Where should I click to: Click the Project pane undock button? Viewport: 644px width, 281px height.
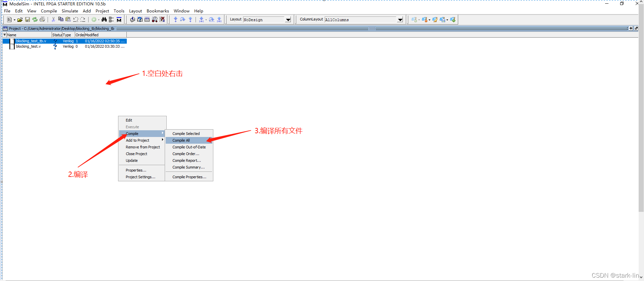(636, 28)
